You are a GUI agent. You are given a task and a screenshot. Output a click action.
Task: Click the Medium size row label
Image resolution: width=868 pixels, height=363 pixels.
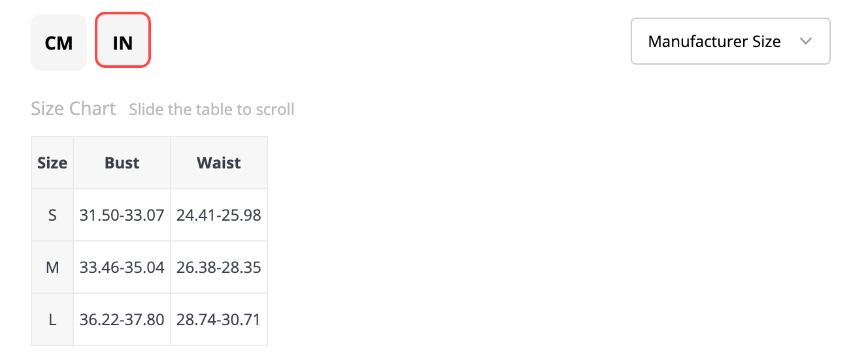coord(52,267)
